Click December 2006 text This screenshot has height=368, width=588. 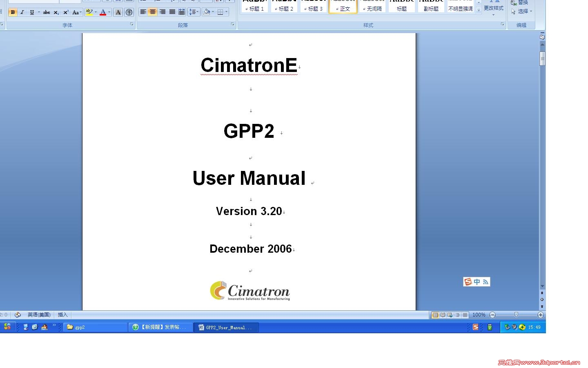251,249
